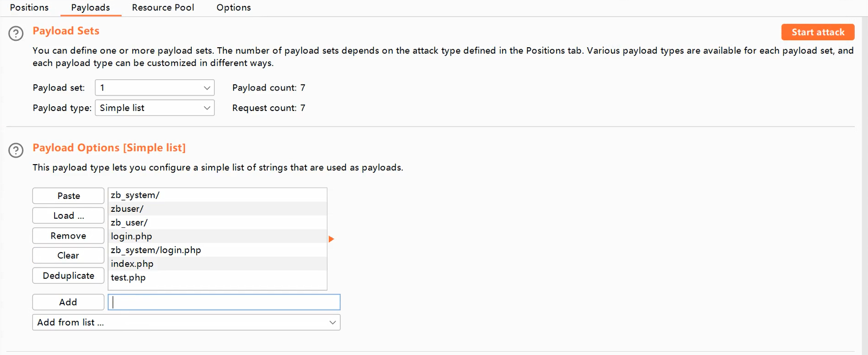Remove the selected payload entry
This screenshot has height=355, width=868.
(x=69, y=236)
